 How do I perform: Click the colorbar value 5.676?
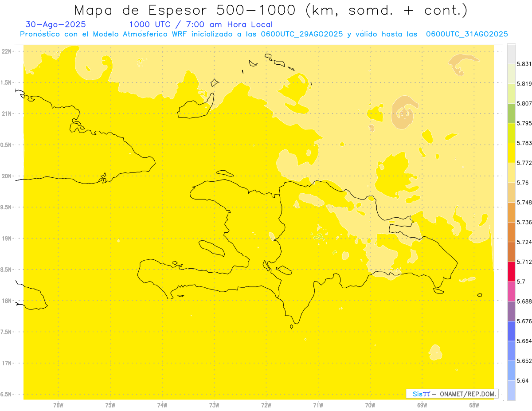[x=524, y=321]
